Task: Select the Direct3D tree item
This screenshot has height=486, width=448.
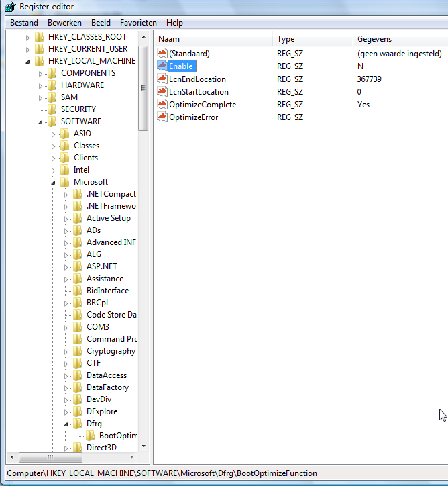Action: (x=101, y=448)
